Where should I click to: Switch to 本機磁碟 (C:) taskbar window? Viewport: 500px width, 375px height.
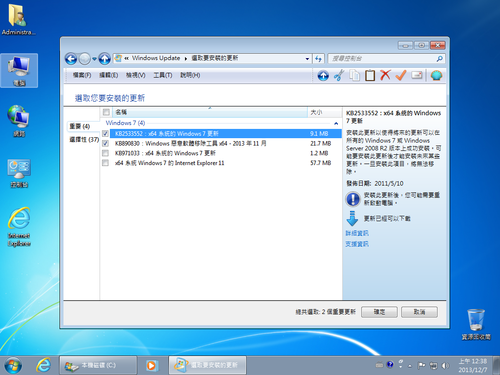click(x=98, y=365)
